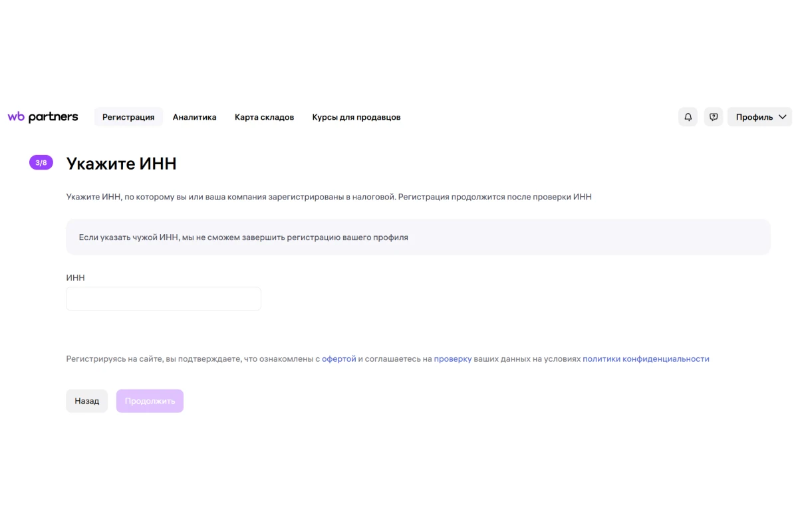Click the ИНН field label
The width and height of the screenshot is (798, 532).
pyautogui.click(x=76, y=278)
